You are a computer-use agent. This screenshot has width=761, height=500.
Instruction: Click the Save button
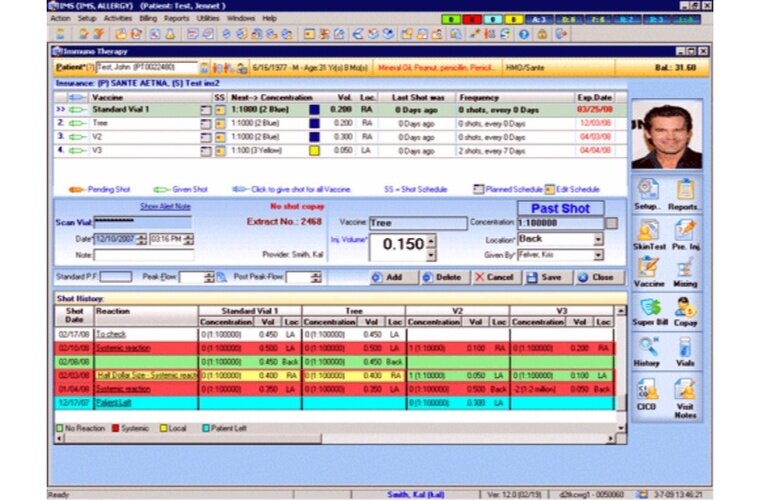[x=545, y=277]
